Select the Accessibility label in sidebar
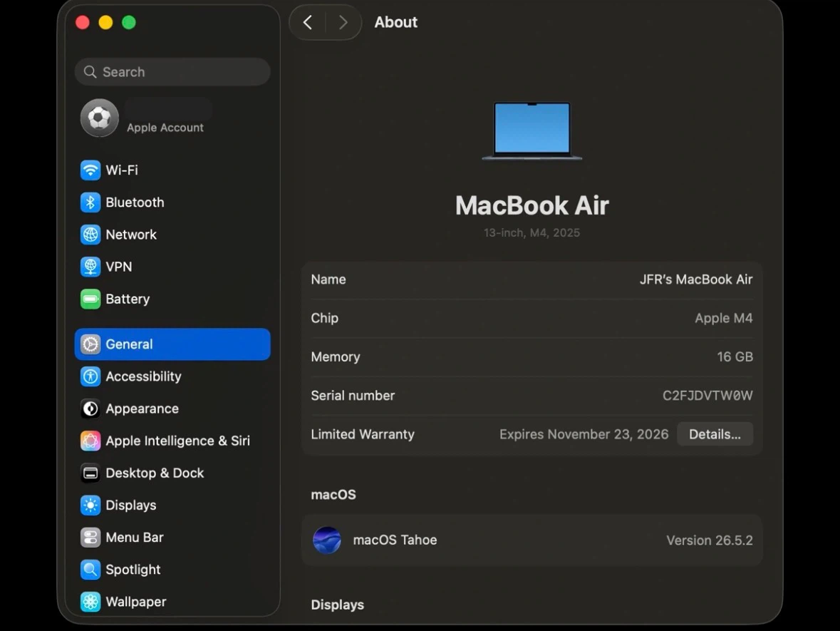The height and width of the screenshot is (631, 840). (144, 376)
